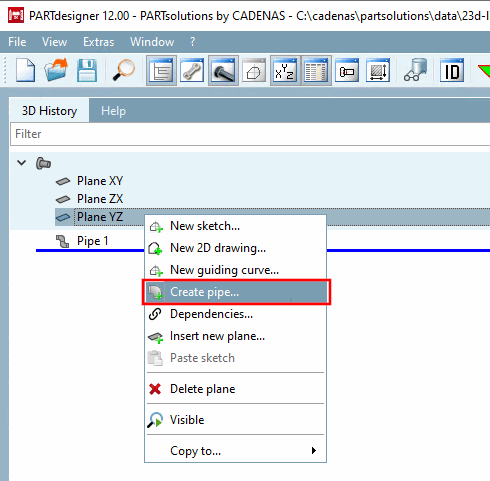Viewport: 490px width, 481px height.
Task: Click the magnifying glass search icon
Action: [x=123, y=70]
